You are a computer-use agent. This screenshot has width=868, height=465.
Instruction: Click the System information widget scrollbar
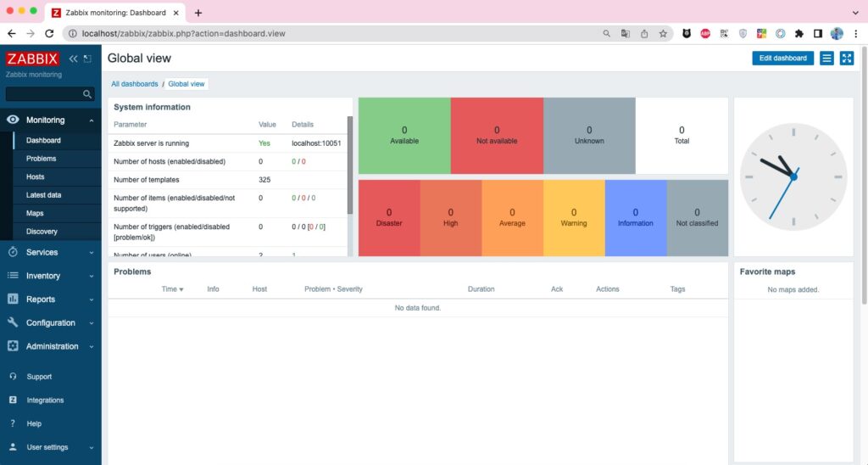350,165
